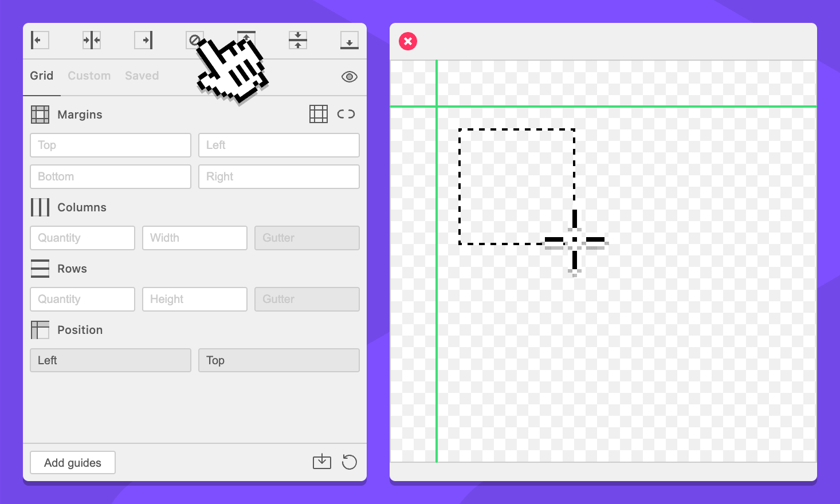Click the Columns Quantity field
The width and height of the screenshot is (840, 504).
coord(83,238)
